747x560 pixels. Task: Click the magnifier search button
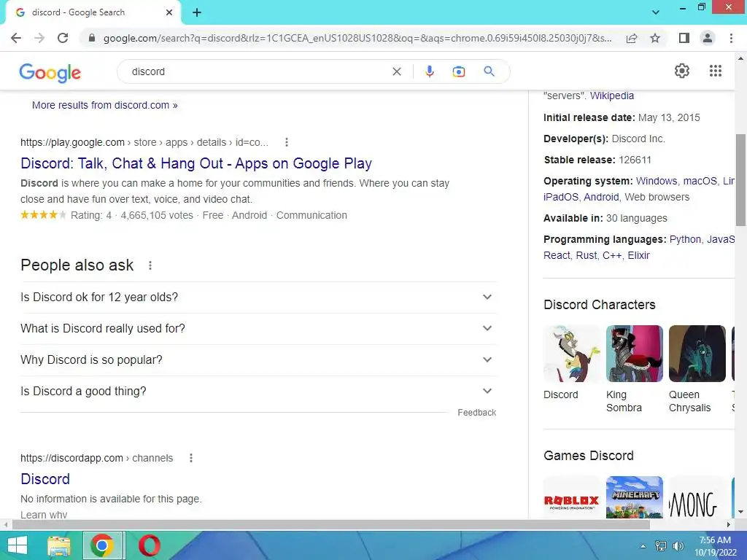point(489,71)
